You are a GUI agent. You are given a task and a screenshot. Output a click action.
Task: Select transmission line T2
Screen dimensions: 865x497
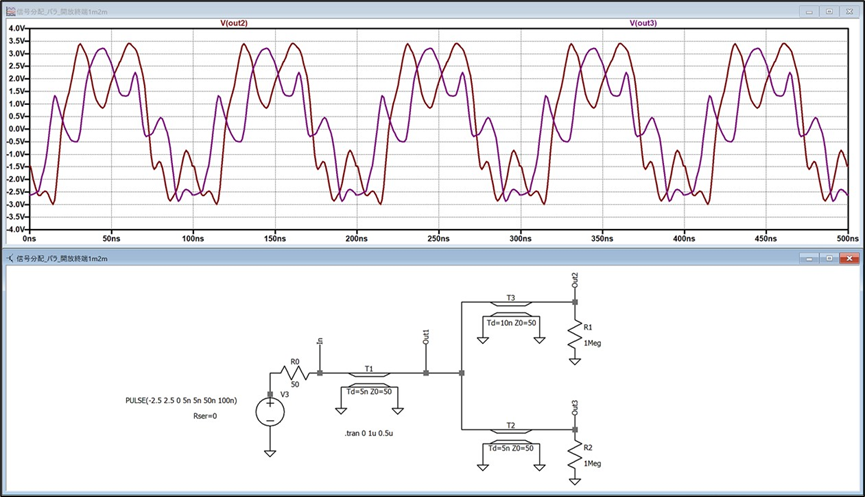pos(511,430)
